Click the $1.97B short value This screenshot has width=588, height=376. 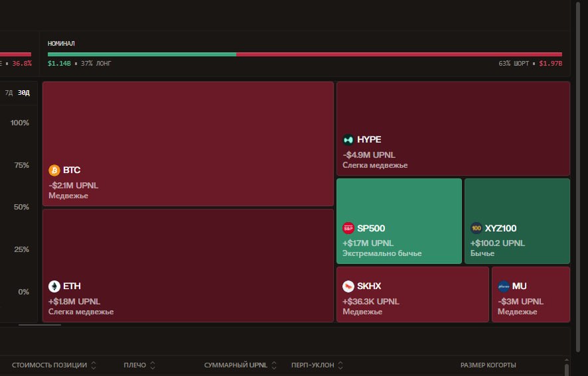[550, 64]
